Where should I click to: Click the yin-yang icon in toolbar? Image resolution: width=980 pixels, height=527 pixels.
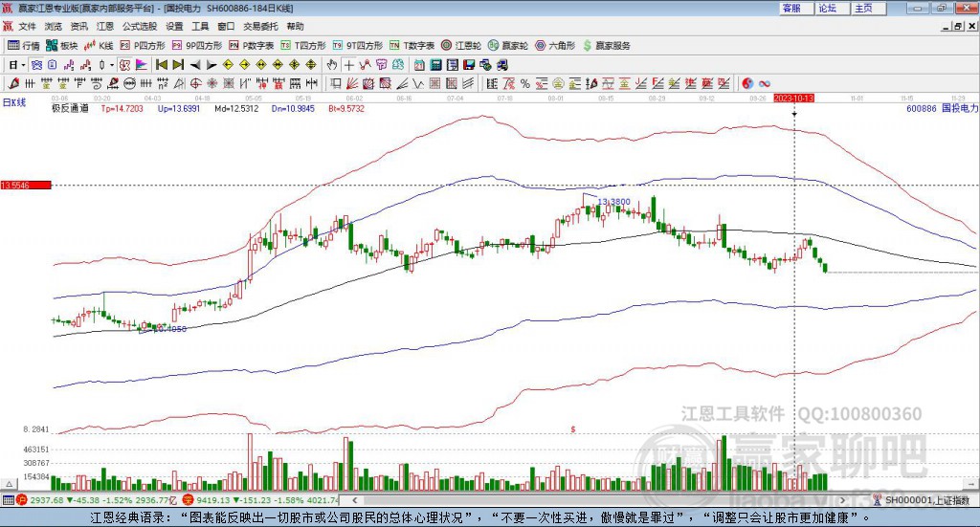pos(748,83)
